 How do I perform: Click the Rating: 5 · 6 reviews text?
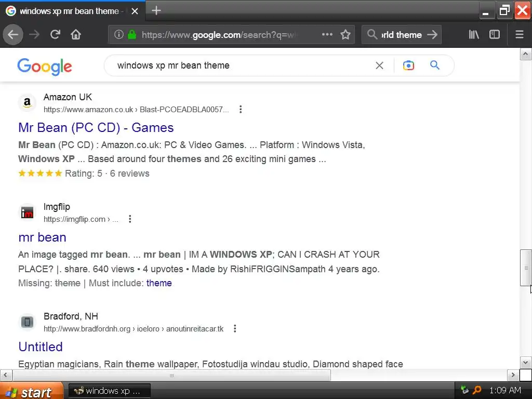(x=107, y=174)
